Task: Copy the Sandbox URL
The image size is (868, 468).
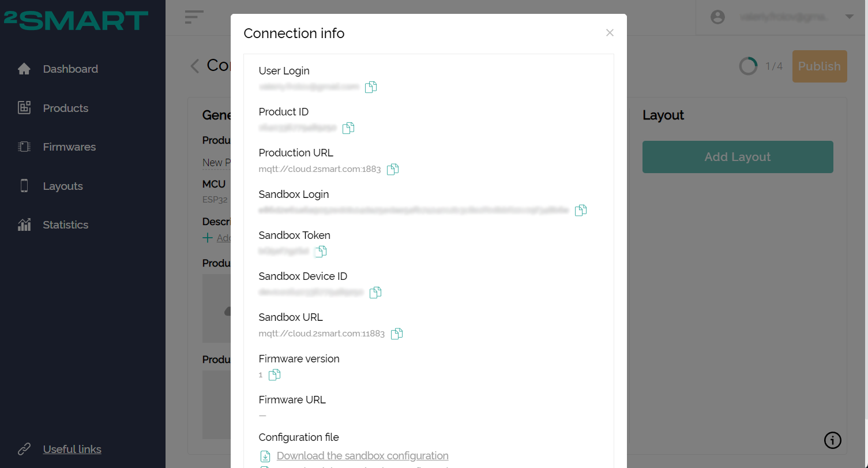Action: pyautogui.click(x=397, y=334)
